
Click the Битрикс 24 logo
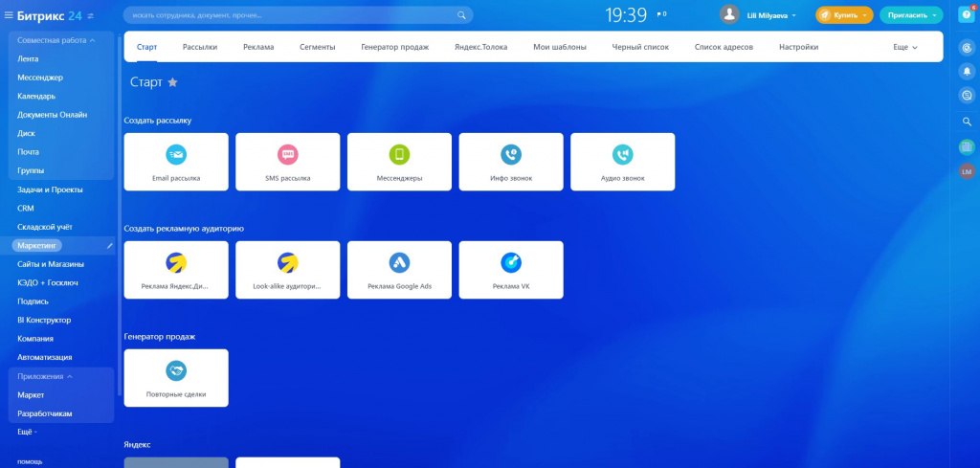point(50,15)
